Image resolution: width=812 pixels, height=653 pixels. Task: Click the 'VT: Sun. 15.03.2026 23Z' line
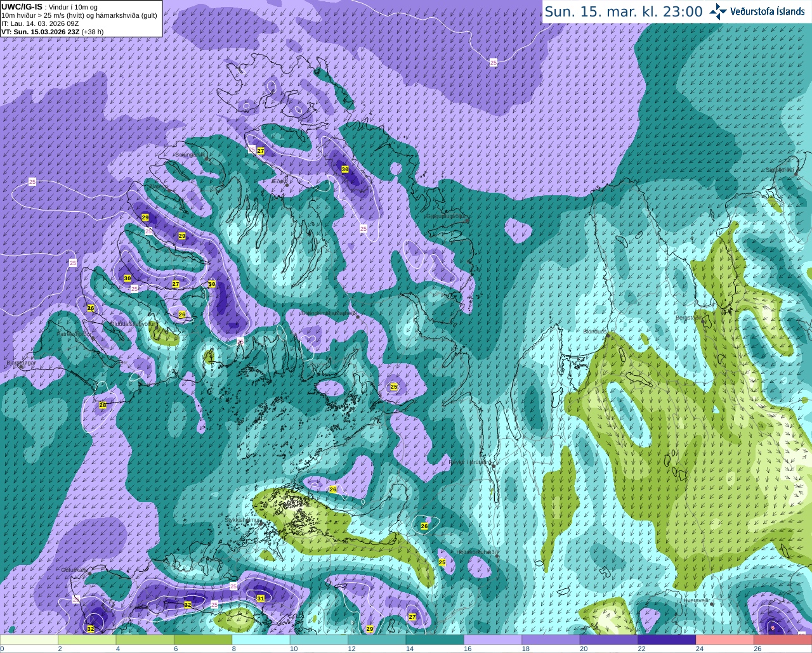[41, 31]
